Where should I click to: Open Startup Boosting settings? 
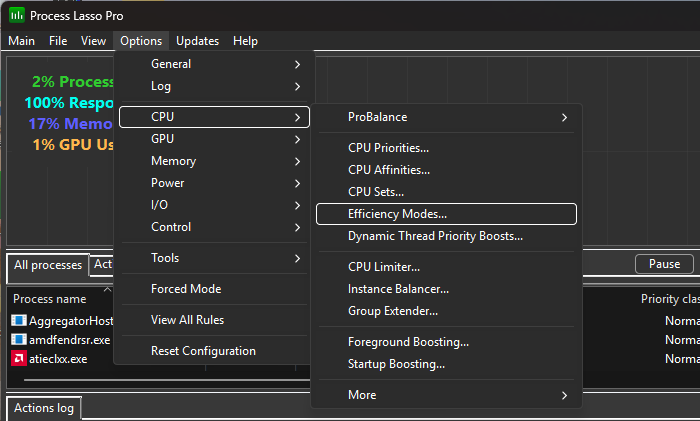click(446, 364)
